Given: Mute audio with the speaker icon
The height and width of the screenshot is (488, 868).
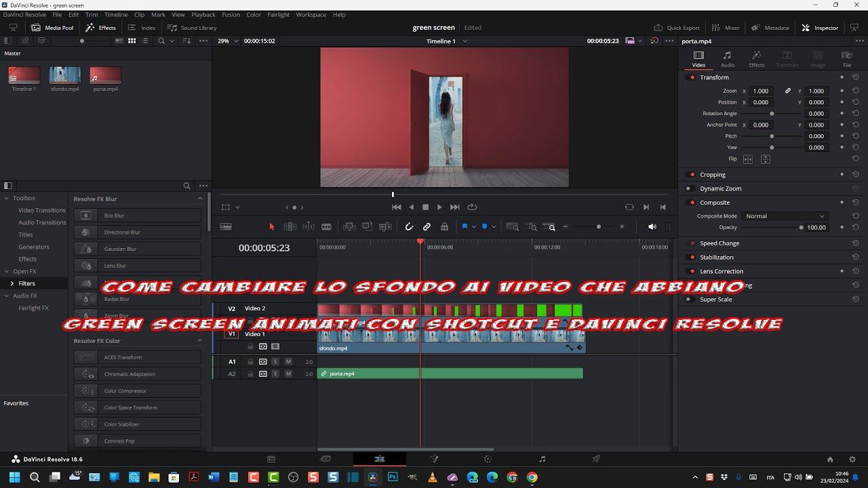Looking at the screenshot, I should (x=652, y=227).
